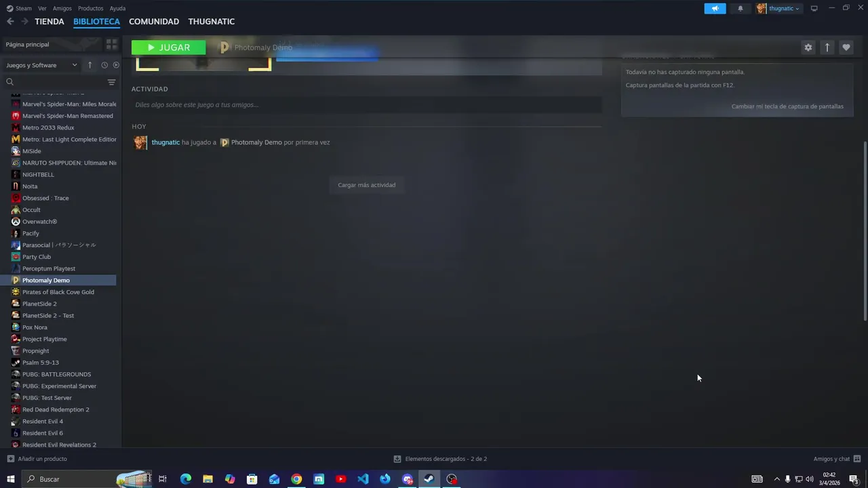Open the Amigos menu
The width and height of the screenshot is (868, 488).
pos(62,8)
